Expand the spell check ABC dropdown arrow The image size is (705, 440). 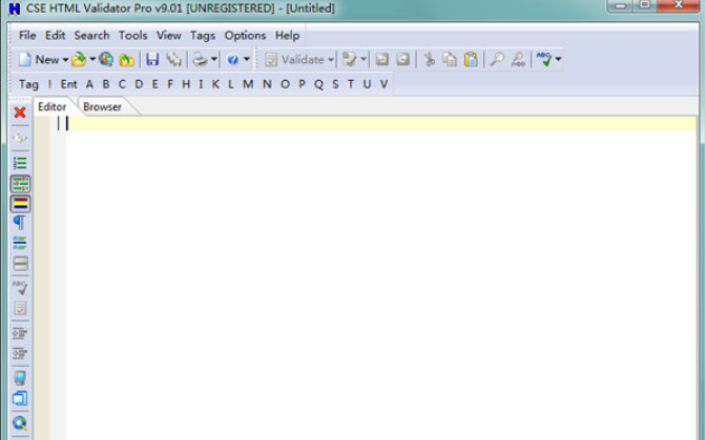point(558,60)
